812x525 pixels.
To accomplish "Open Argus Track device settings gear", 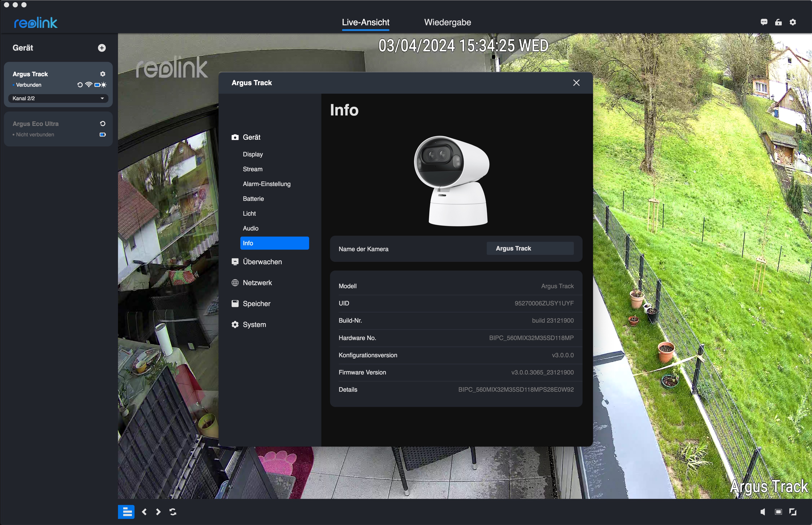I will pyautogui.click(x=103, y=74).
